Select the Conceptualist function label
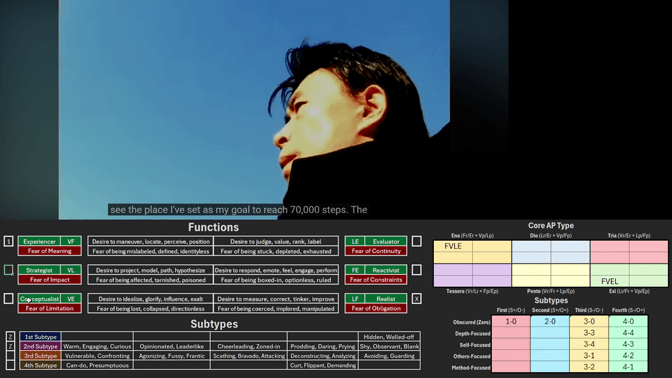672x378 pixels. (39, 299)
